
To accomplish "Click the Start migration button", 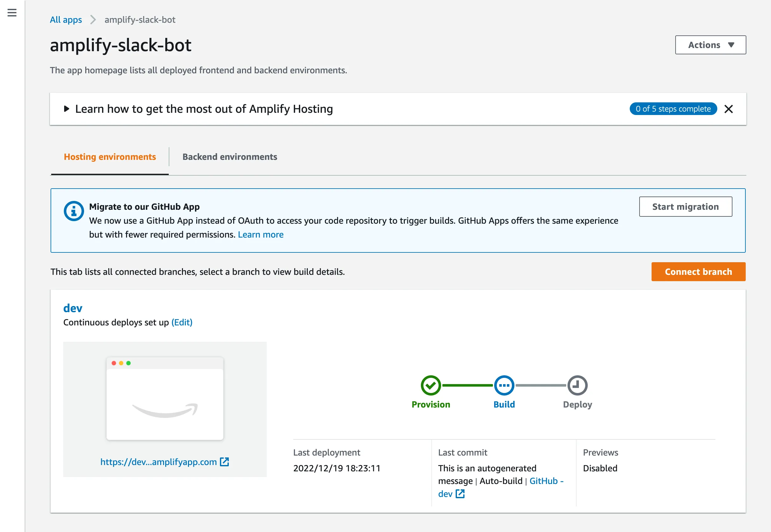I will pyautogui.click(x=685, y=207).
